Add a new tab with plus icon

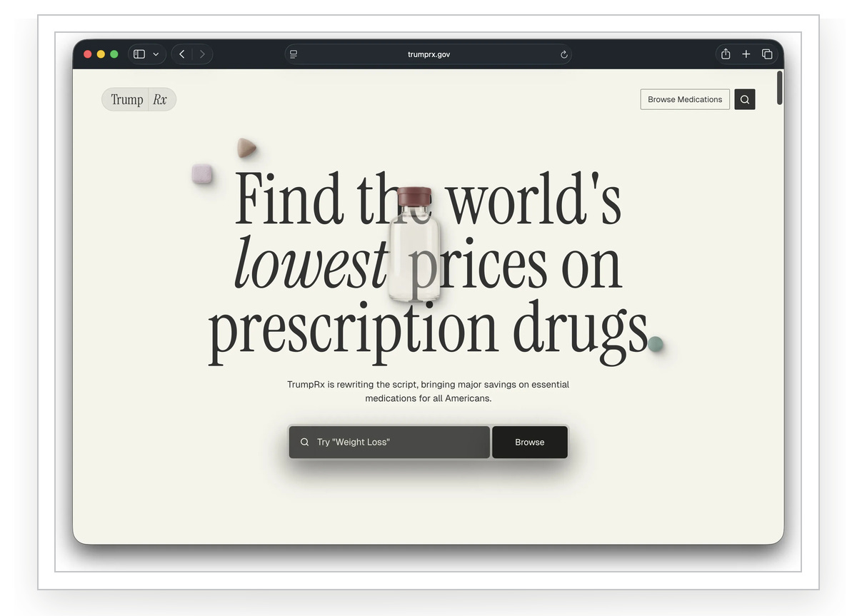tap(746, 54)
